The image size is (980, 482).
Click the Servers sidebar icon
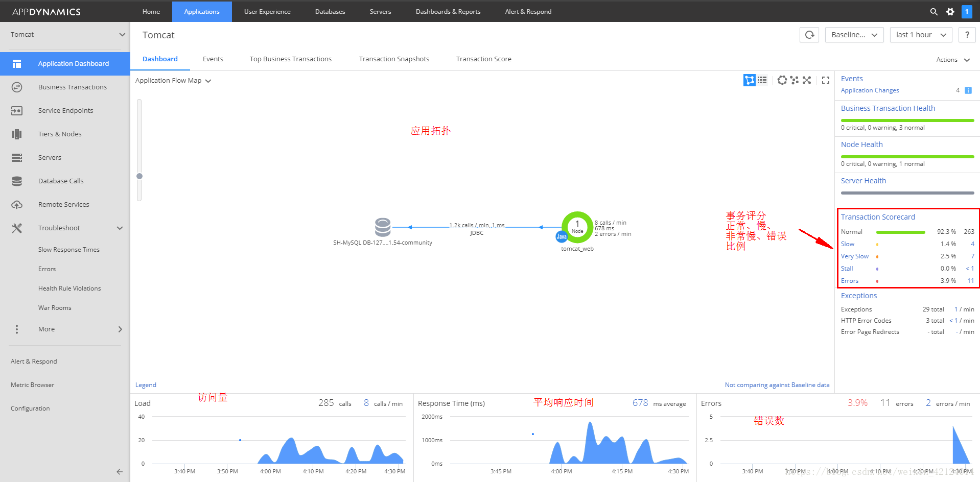click(x=17, y=158)
